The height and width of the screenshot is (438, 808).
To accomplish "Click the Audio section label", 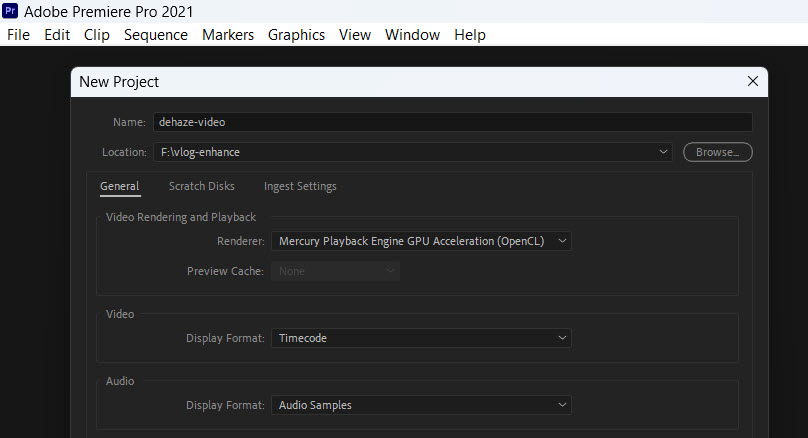I will [x=120, y=381].
